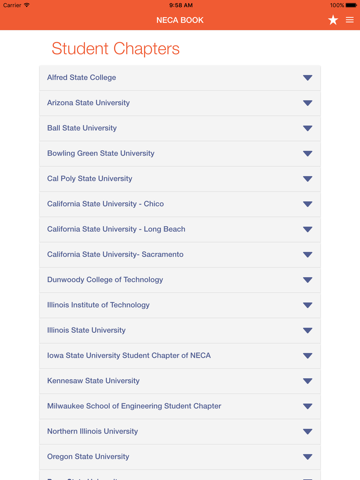Tap the Wi-Fi status icon
The width and height of the screenshot is (360, 480).
(27, 5)
